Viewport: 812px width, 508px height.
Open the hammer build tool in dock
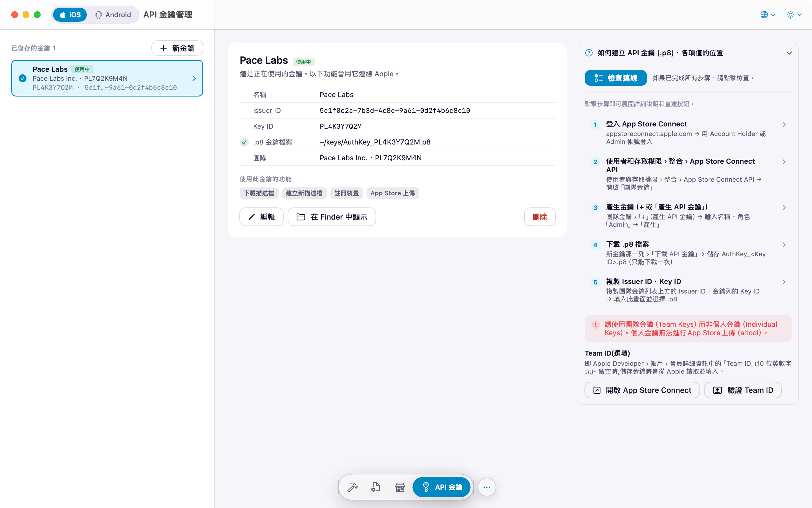(x=352, y=487)
